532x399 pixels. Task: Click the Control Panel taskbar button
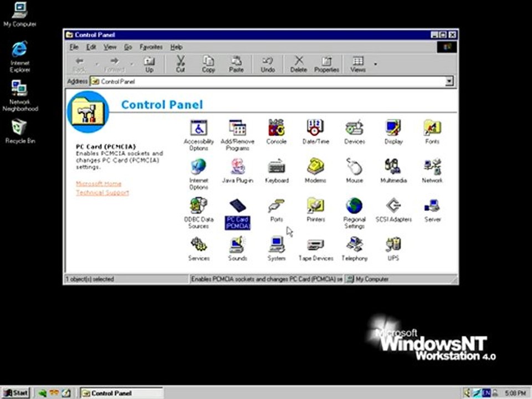tap(122, 393)
